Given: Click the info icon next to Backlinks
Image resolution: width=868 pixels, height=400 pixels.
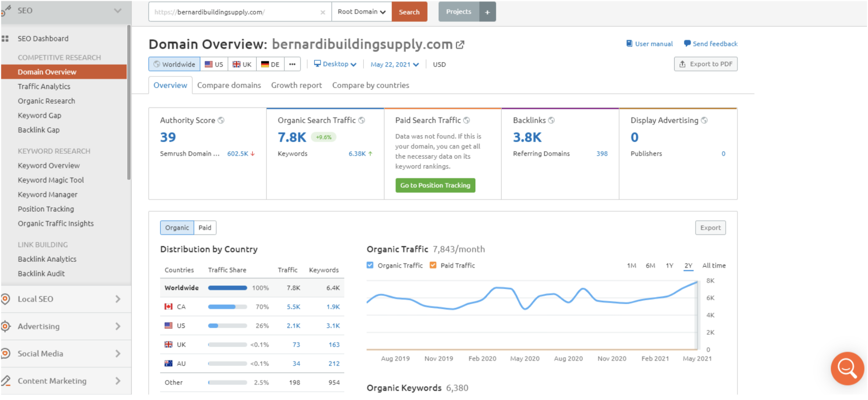Looking at the screenshot, I should click(551, 120).
